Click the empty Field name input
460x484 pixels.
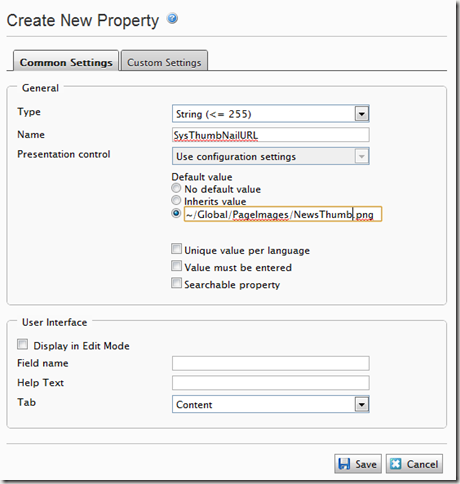pyautogui.click(x=271, y=363)
